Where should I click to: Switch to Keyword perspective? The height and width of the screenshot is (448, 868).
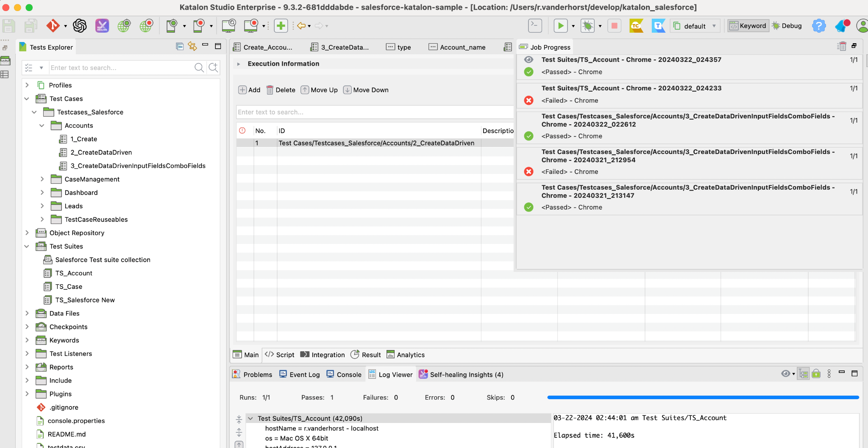[748, 26]
